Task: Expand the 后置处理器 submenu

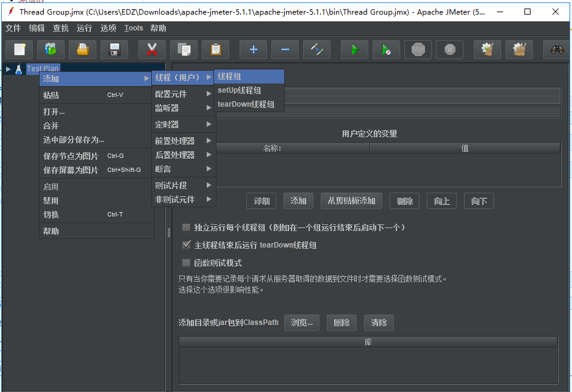Action: click(184, 155)
